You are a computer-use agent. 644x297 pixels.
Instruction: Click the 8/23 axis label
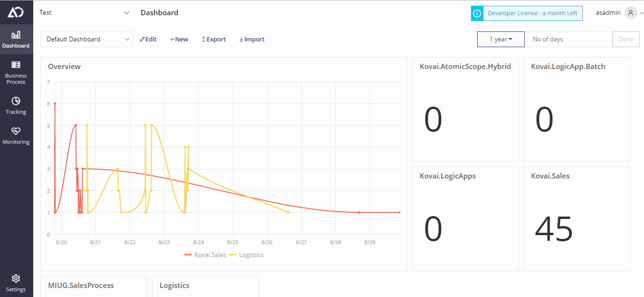(x=164, y=242)
